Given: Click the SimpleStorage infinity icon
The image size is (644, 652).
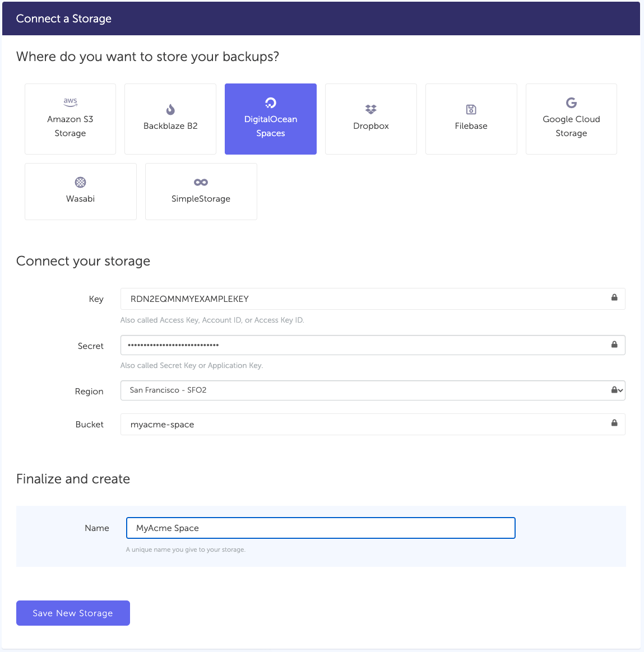Looking at the screenshot, I should (x=201, y=182).
